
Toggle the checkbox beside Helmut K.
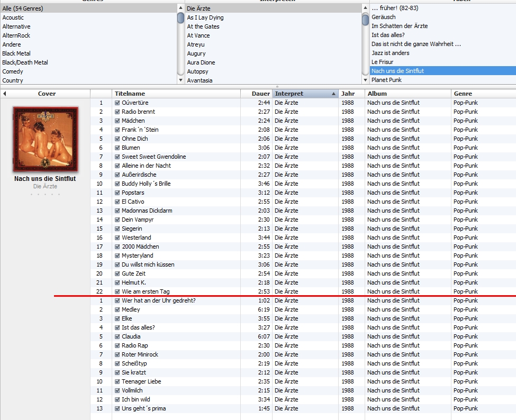[x=117, y=282]
